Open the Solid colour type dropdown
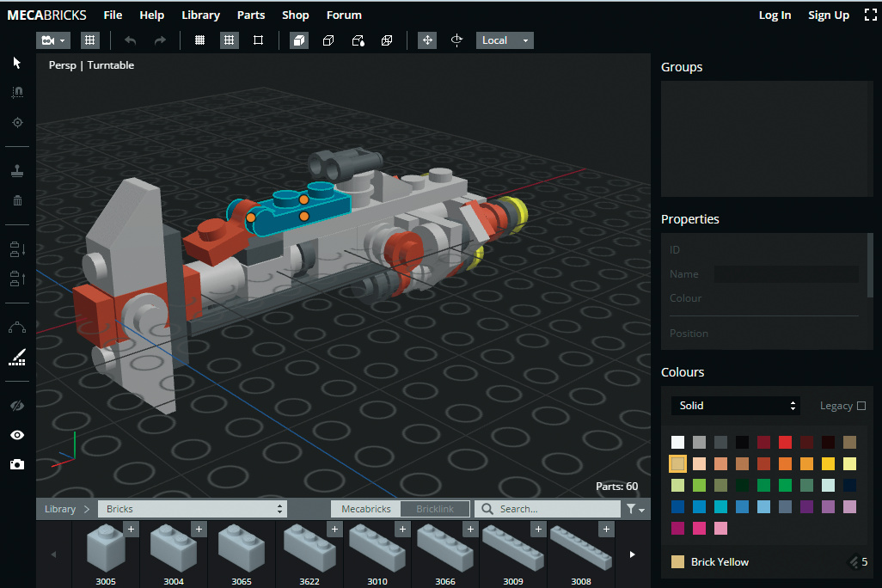This screenshot has height=588, width=882. coord(735,406)
